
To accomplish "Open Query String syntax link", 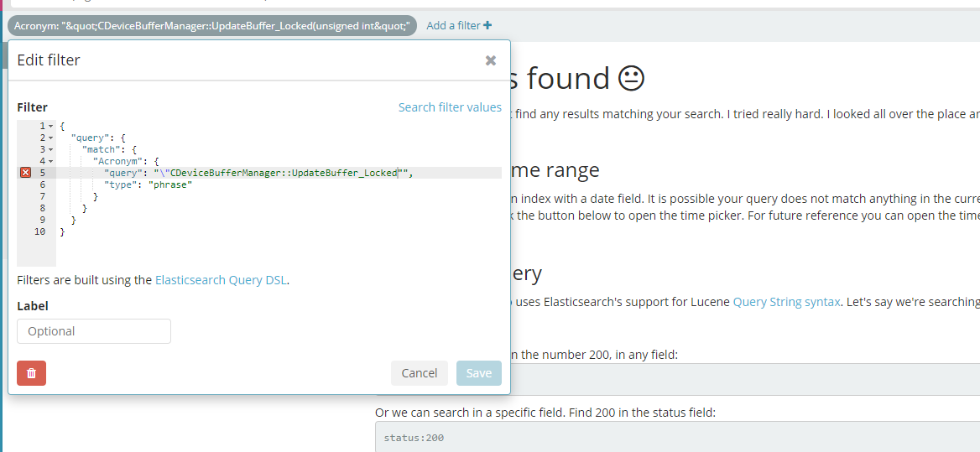I will coord(786,302).
